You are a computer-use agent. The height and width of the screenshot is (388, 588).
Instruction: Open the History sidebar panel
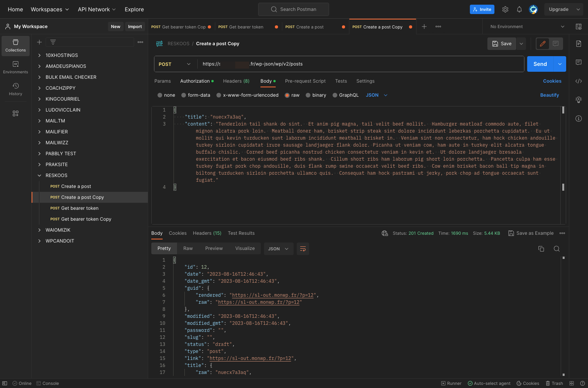(16, 89)
